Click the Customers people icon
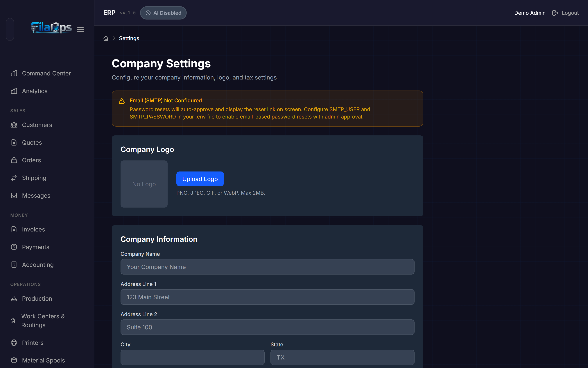588x368 pixels. tap(14, 125)
